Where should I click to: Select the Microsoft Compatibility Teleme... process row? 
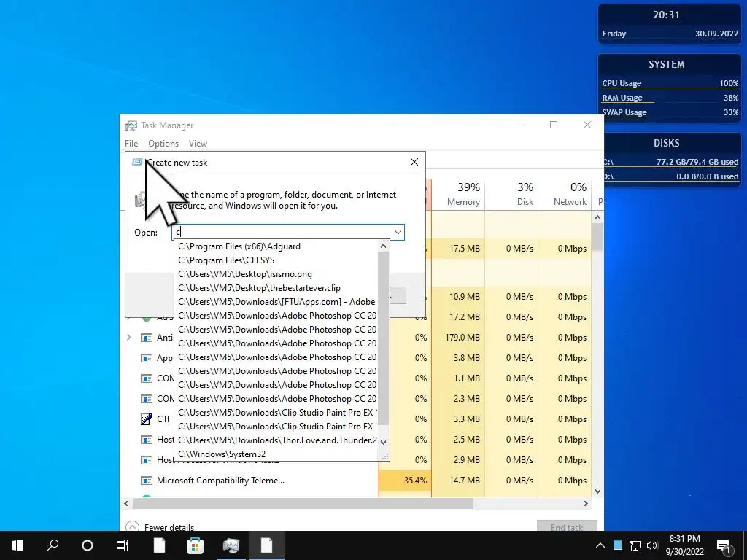click(x=356, y=481)
